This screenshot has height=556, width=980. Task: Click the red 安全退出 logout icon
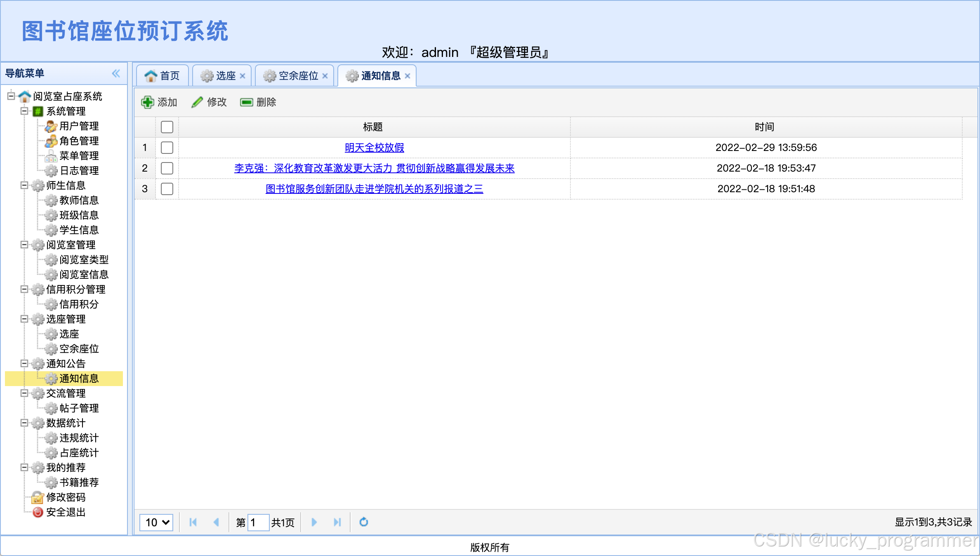coord(38,512)
